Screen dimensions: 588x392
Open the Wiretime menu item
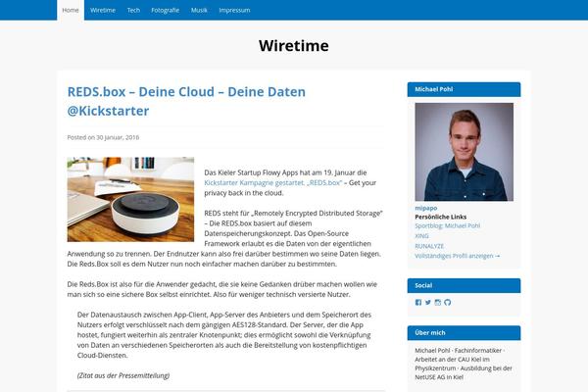coord(103,10)
